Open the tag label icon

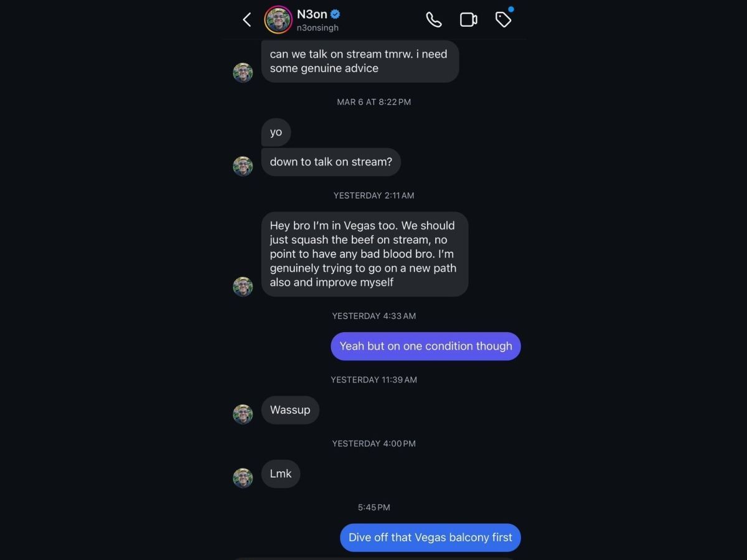(503, 20)
